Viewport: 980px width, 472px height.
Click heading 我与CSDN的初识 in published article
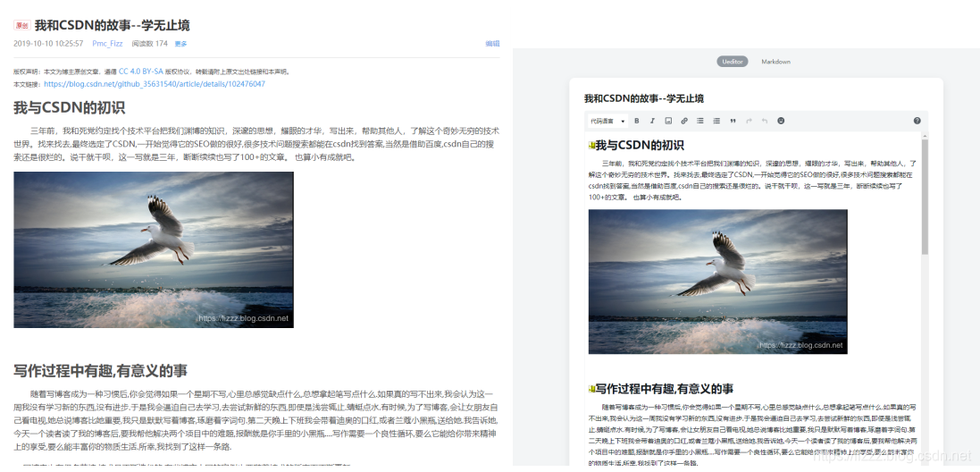coord(70,107)
